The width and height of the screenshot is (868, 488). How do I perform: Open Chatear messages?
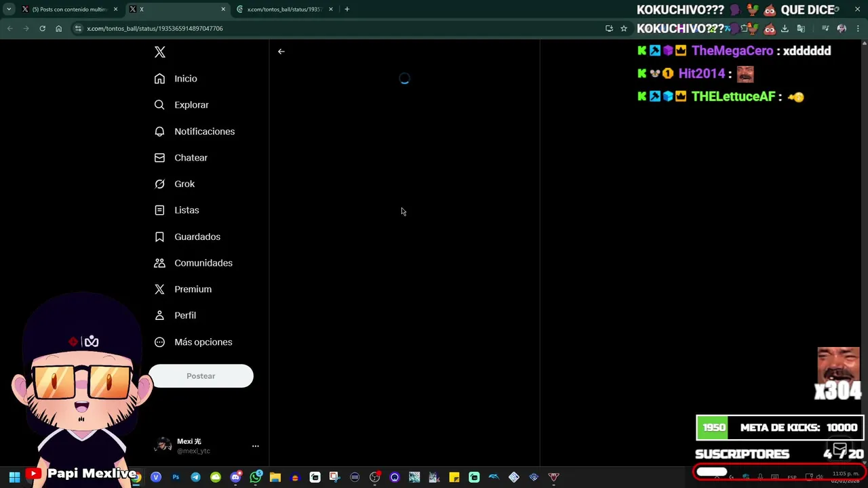point(180,158)
